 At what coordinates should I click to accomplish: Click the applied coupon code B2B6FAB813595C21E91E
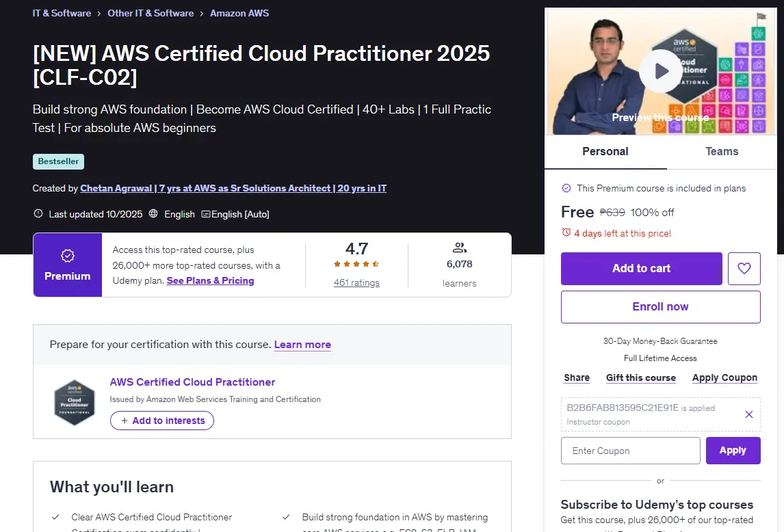point(623,408)
